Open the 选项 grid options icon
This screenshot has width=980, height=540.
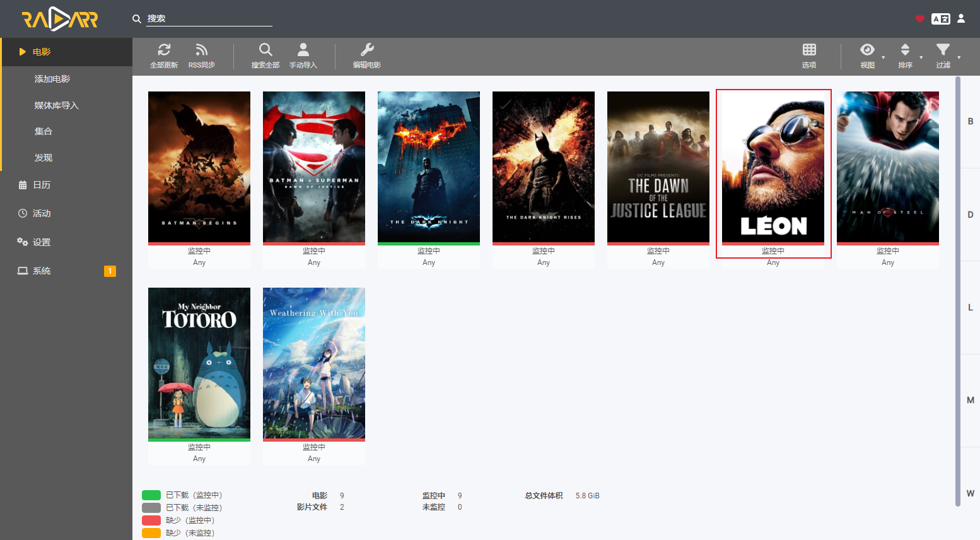pos(809,50)
